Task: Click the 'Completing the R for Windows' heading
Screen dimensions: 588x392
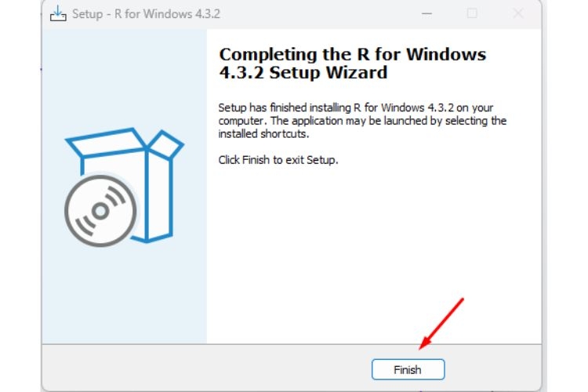Action: point(353,54)
